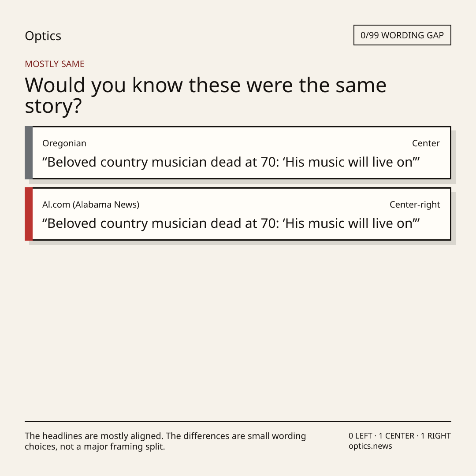Click the Oregonian source name
Image resolution: width=476 pixels, height=476 pixels.
[x=64, y=143]
